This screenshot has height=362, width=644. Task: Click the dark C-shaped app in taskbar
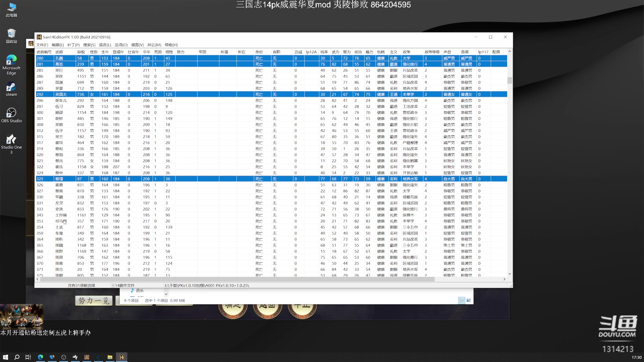pos(98,357)
